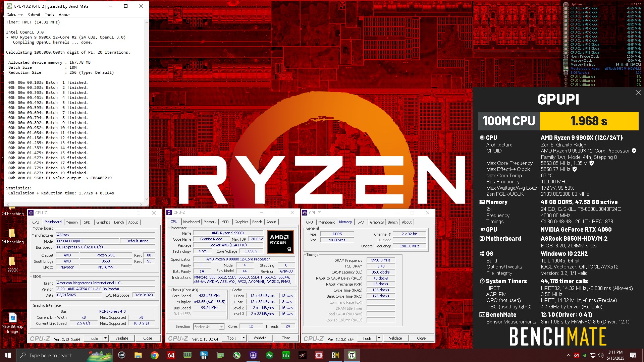
Task: Open the red chip taskbar icon
Action: tap(319, 355)
